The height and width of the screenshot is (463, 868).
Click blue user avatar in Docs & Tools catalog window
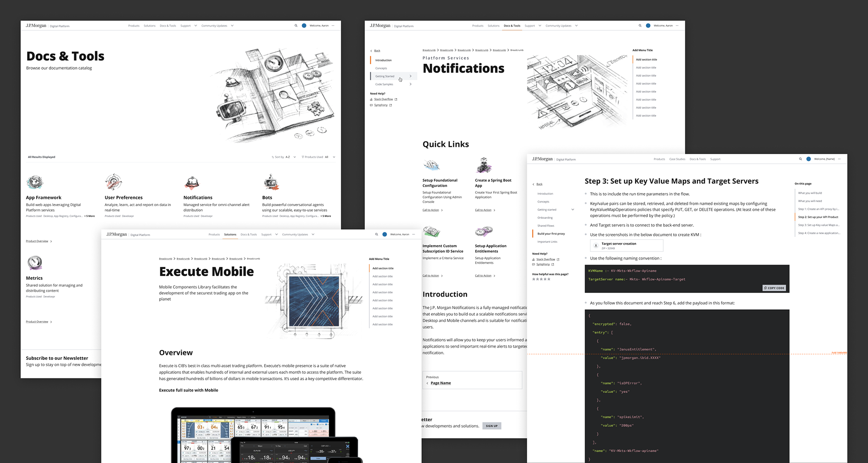pos(304,26)
